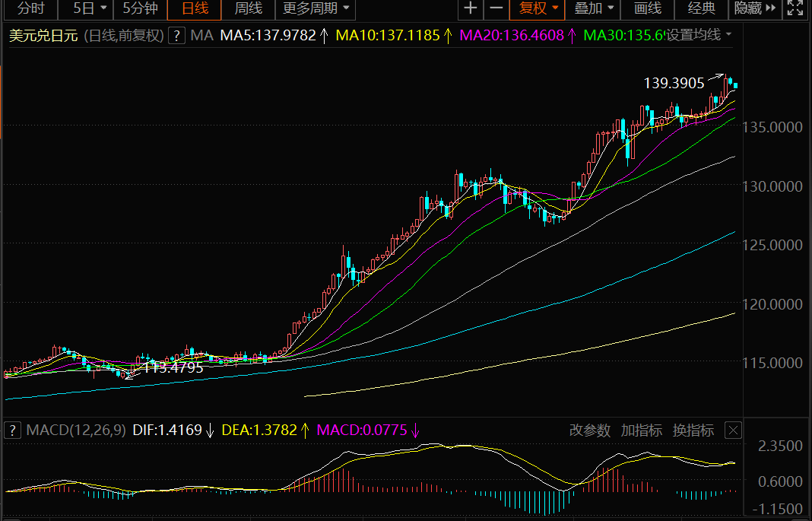812x521 pixels.
Task: Close the MACD indicator panel
Action: tap(733, 430)
